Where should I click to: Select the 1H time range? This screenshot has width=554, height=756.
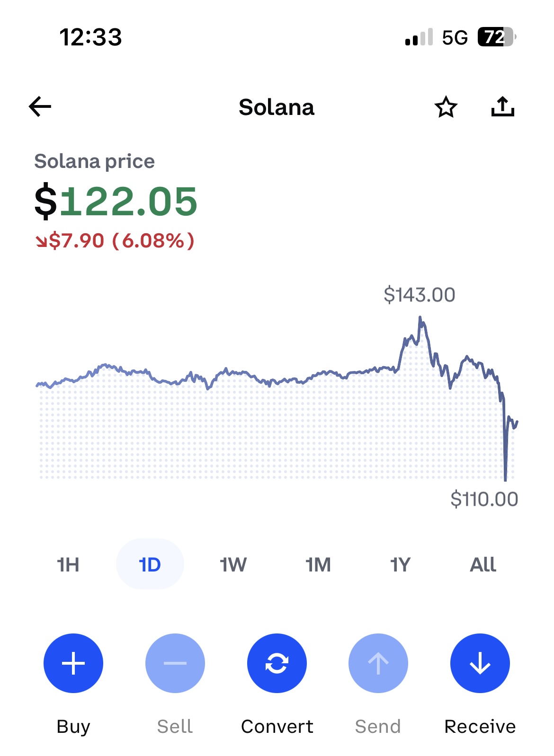(68, 564)
